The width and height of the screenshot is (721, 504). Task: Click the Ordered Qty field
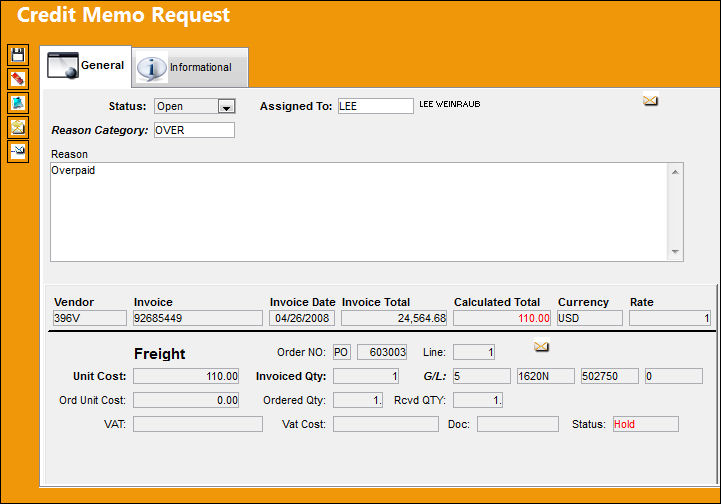(358, 400)
